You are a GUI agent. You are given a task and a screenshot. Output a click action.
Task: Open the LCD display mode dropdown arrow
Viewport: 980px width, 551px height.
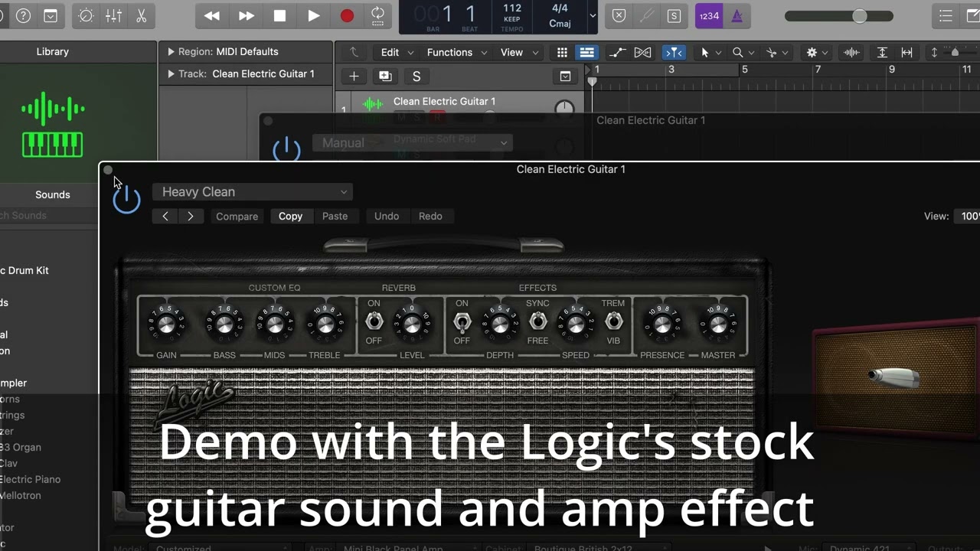tap(593, 15)
